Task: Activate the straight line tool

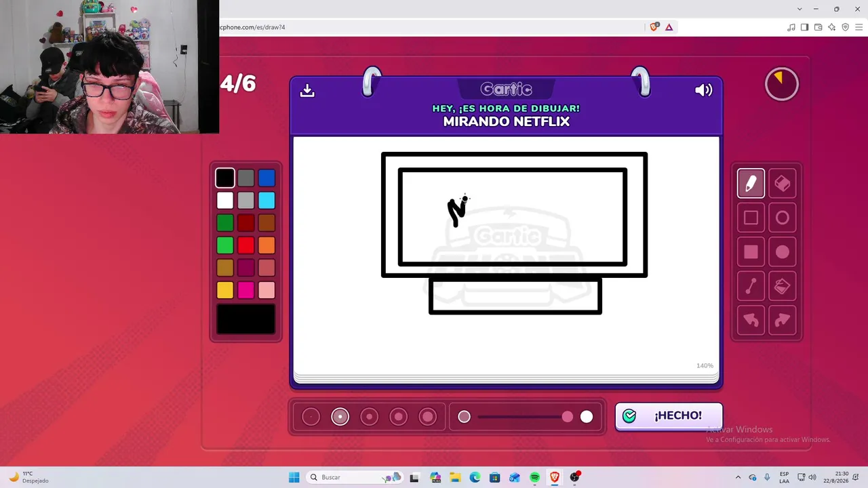Action: pyautogui.click(x=751, y=287)
